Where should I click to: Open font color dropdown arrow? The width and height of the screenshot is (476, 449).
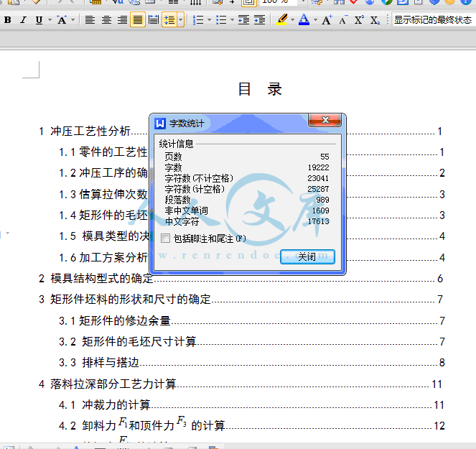coord(315,20)
